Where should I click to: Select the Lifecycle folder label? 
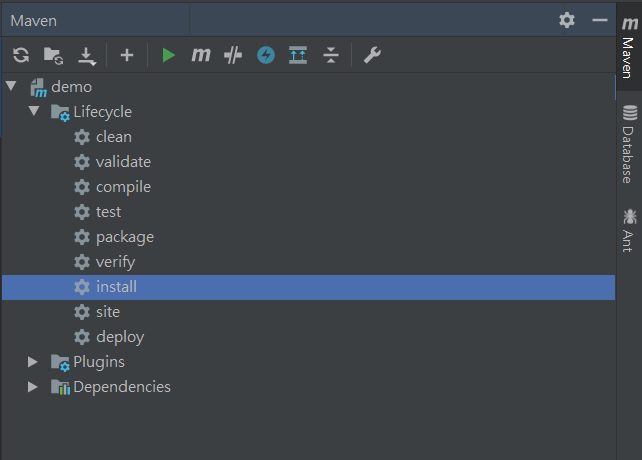[102, 112]
